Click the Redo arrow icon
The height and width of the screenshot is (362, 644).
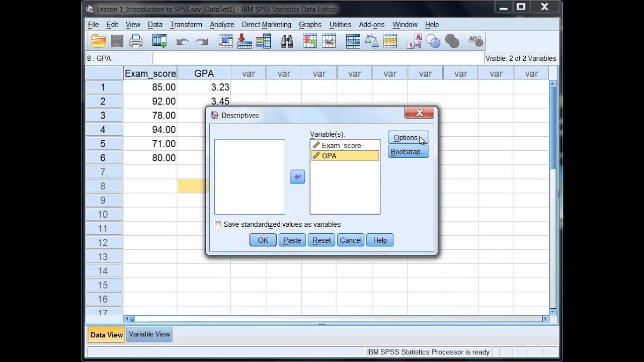(x=202, y=42)
